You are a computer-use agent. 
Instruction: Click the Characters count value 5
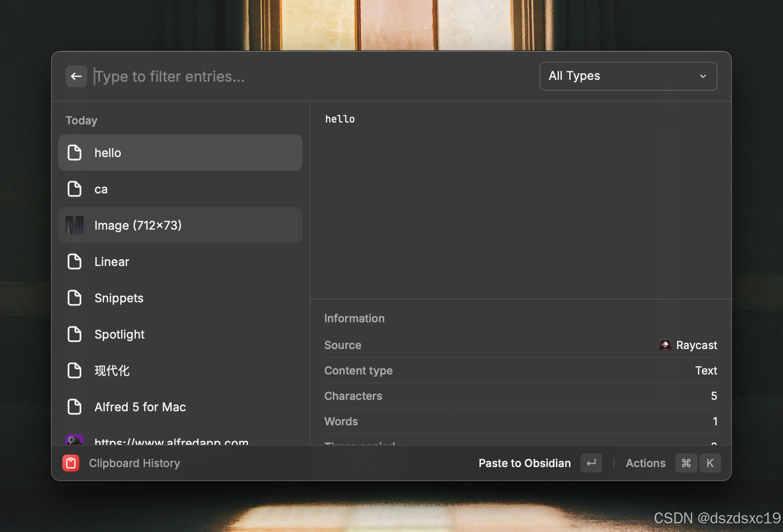pos(714,396)
